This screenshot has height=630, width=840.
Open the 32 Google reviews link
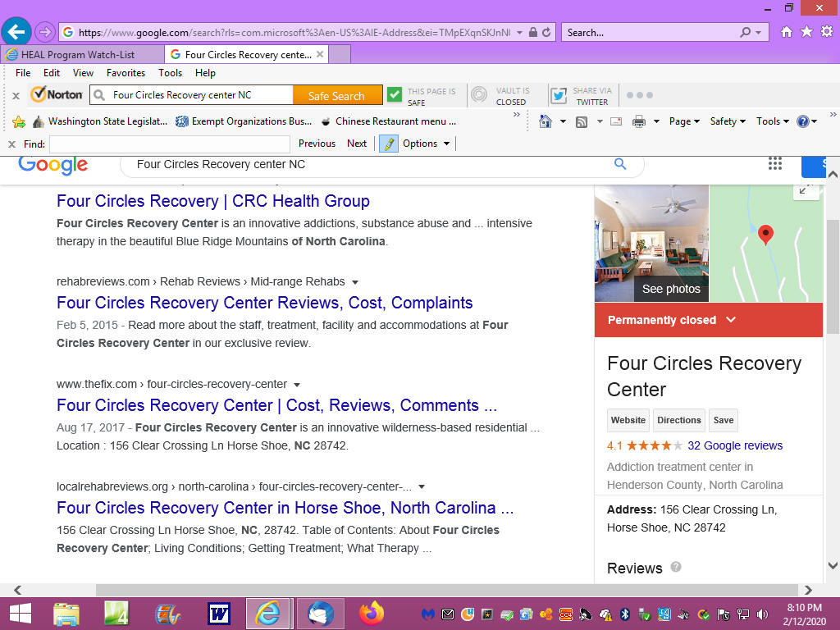tap(734, 445)
